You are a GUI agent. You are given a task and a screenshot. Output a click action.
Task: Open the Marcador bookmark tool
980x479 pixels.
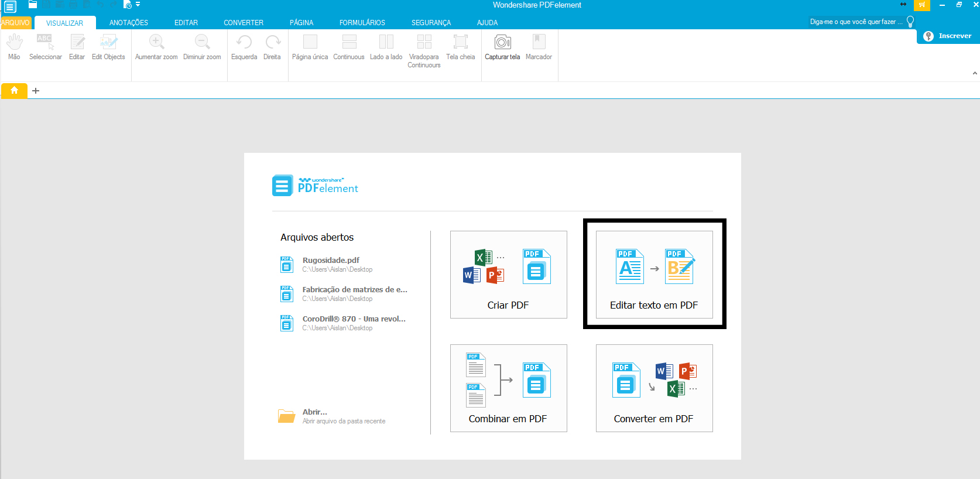coord(539,47)
